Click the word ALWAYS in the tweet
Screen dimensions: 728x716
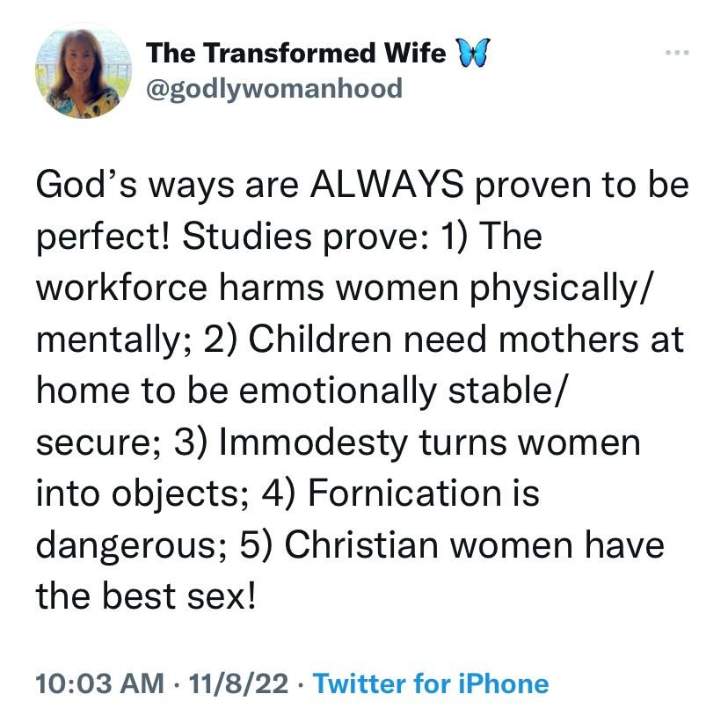tap(387, 184)
